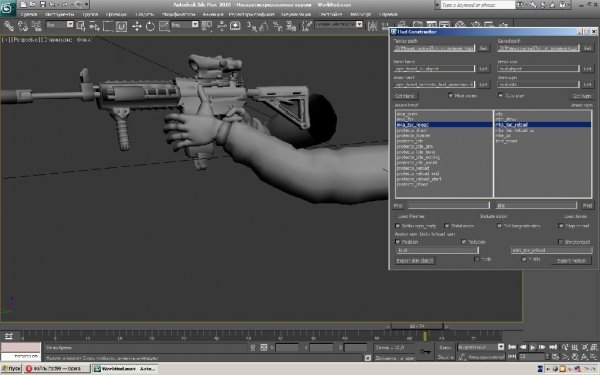Click the pink MAXScript mini listener area
Image resolution: width=600 pixels, height=375 pixels.
click(x=21, y=347)
